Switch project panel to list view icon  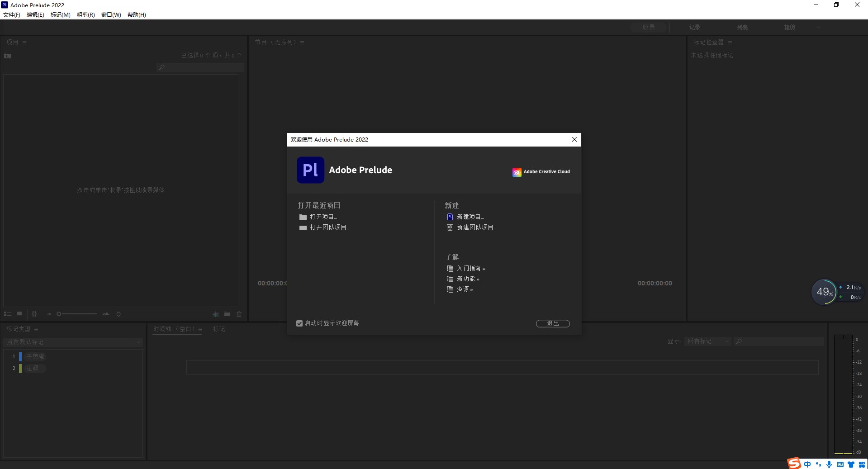click(8, 314)
